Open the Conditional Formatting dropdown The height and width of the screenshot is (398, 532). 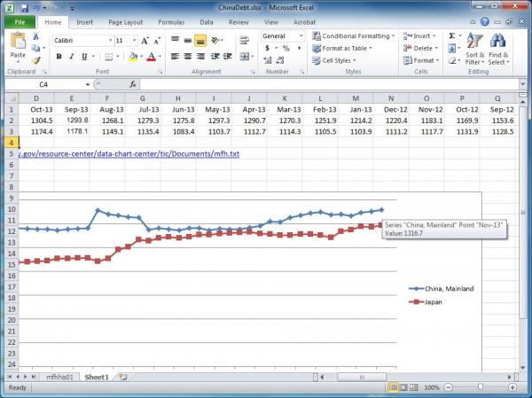[x=353, y=35]
